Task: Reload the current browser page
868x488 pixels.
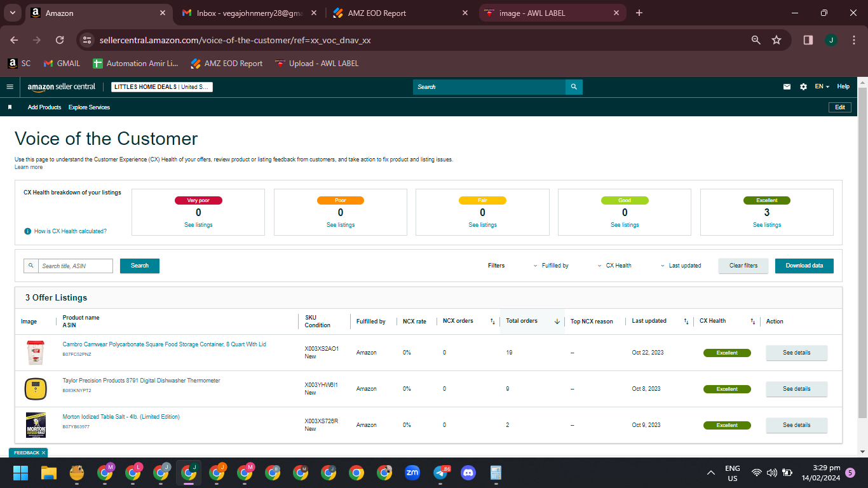Action: point(60,40)
